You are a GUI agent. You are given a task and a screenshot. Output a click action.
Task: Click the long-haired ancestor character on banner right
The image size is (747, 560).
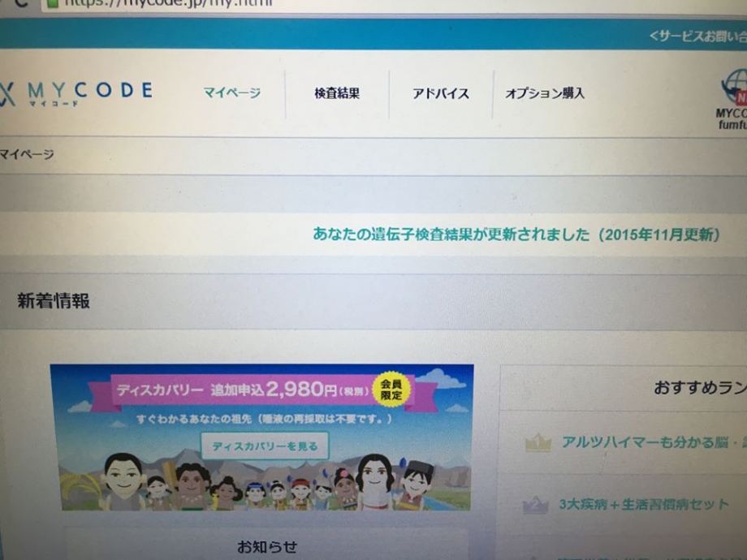[375, 480]
